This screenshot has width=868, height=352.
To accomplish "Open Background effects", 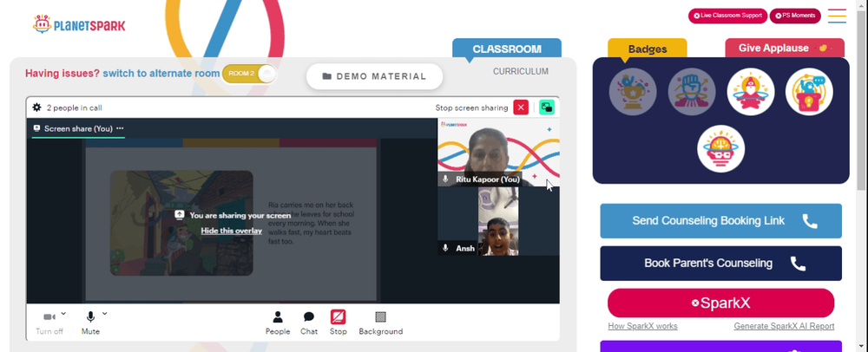I will (380, 323).
